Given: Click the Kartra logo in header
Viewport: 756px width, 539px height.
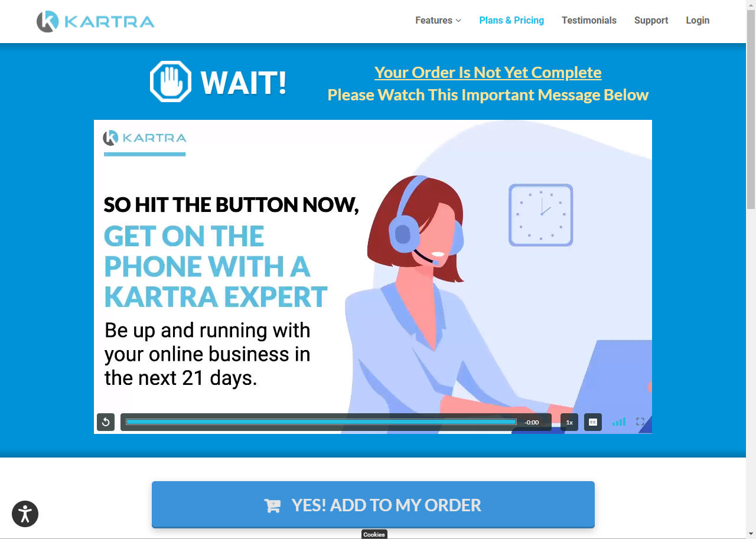Looking at the screenshot, I should (x=95, y=21).
